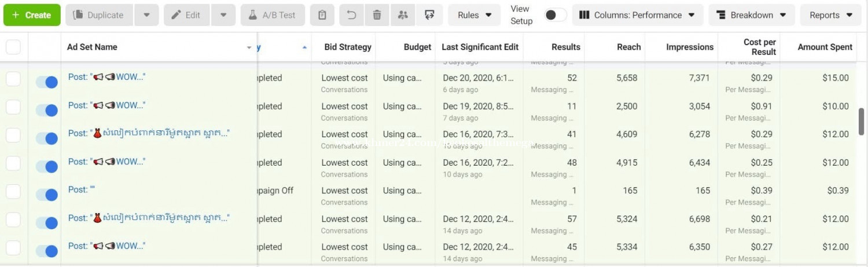Click the Duplicate button

point(99,15)
